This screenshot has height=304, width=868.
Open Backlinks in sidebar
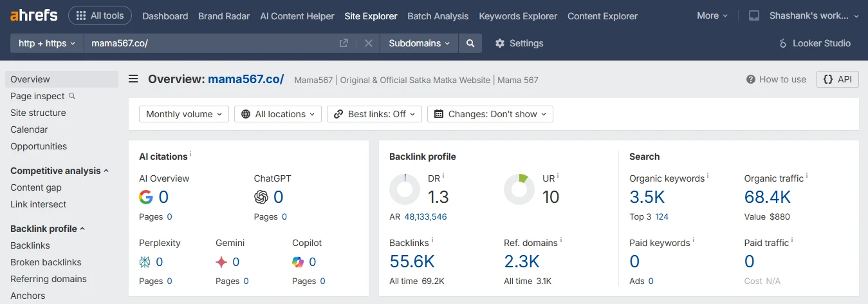(30, 245)
